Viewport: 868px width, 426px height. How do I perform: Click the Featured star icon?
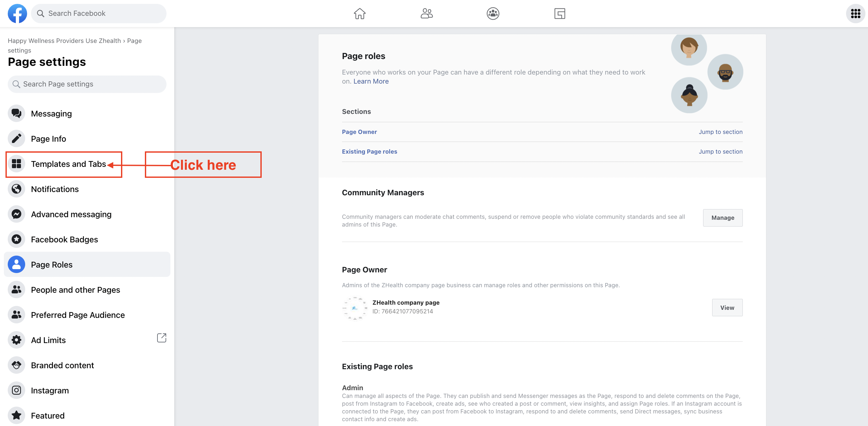[16, 416]
